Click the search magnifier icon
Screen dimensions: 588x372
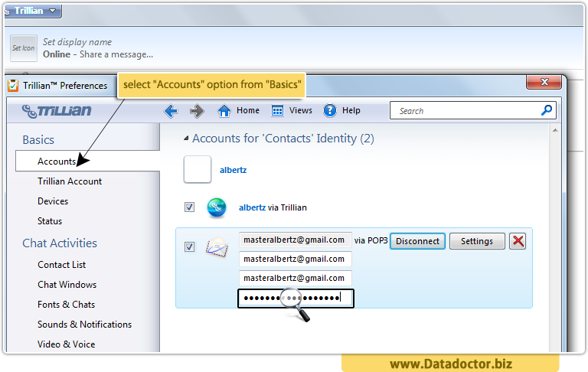547,110
